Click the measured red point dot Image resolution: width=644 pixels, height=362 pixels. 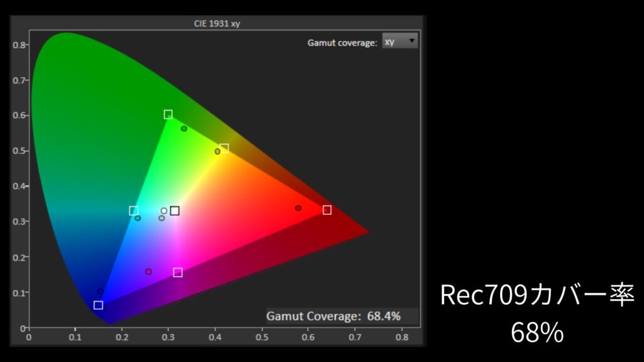pos(298,208)
